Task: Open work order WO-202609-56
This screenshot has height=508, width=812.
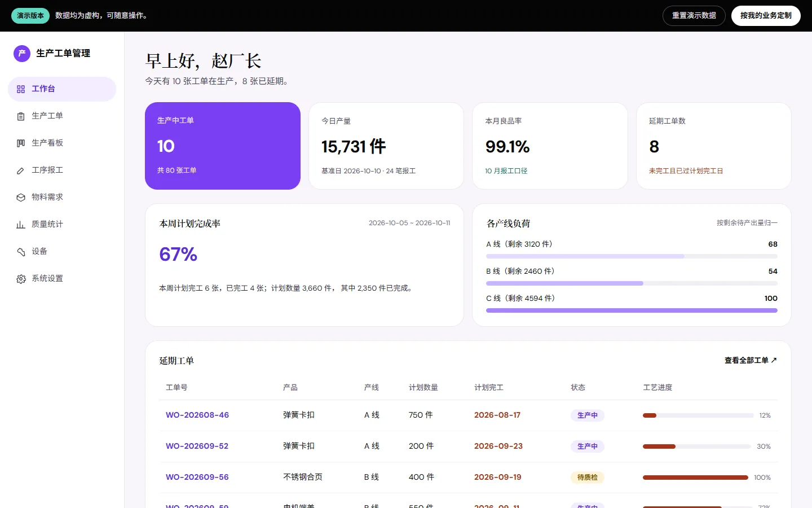Action: (197, 477)
